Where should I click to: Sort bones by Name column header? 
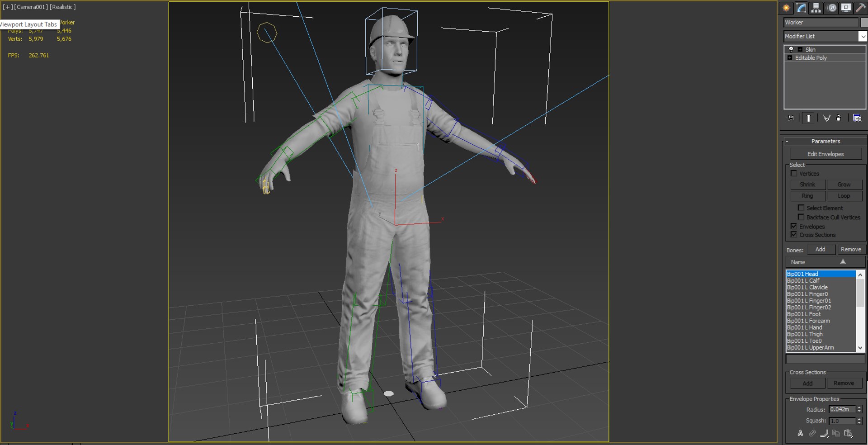coord(825,262)
